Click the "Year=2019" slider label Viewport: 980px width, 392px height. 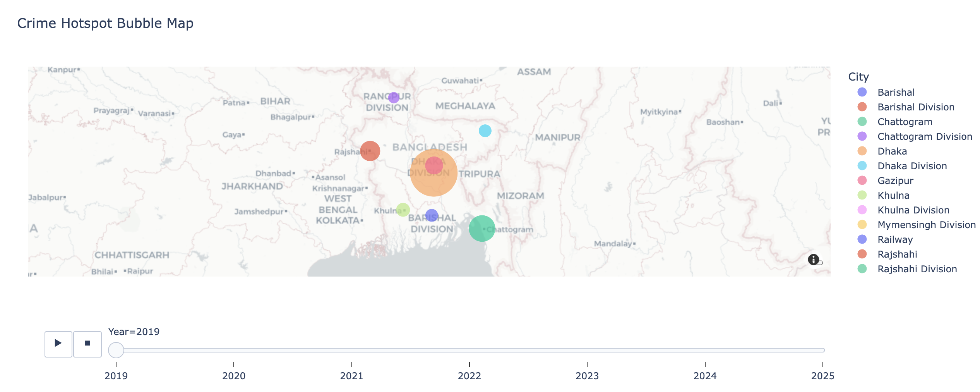(134, 332)
